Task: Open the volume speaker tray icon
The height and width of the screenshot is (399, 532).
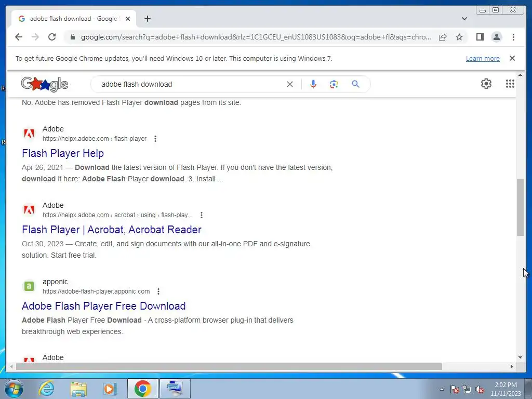Action: pyautogui.click(x=480, y=389)
